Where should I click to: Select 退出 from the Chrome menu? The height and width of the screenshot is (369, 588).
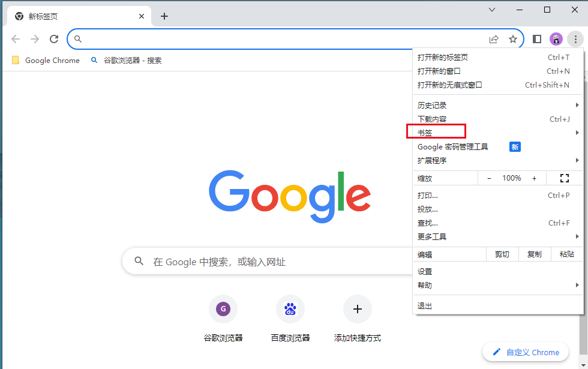pos(498,306)
